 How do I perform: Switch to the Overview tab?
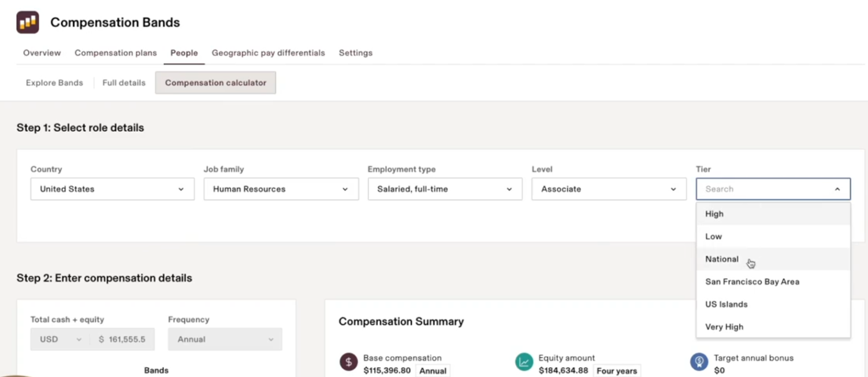tap(42, 53)
